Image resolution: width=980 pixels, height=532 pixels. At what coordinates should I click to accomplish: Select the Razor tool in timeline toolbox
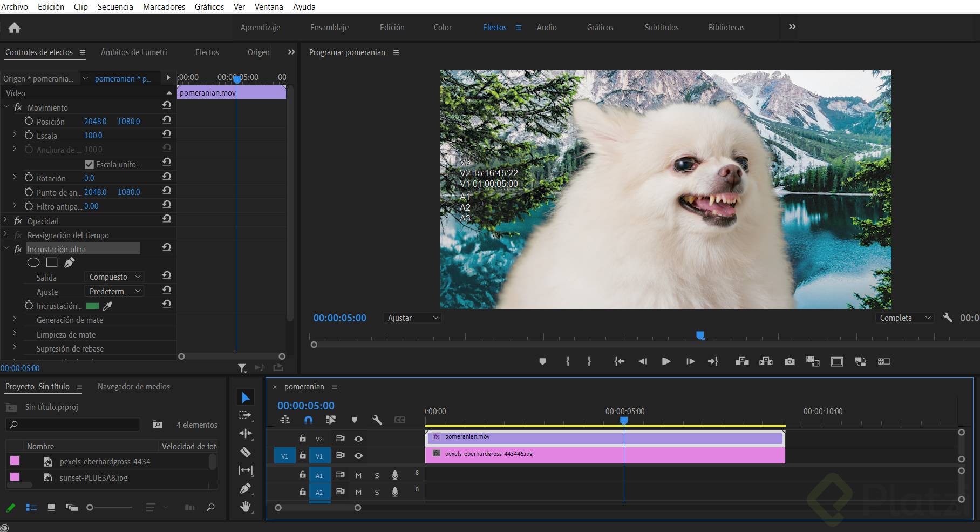pos(245,452)
